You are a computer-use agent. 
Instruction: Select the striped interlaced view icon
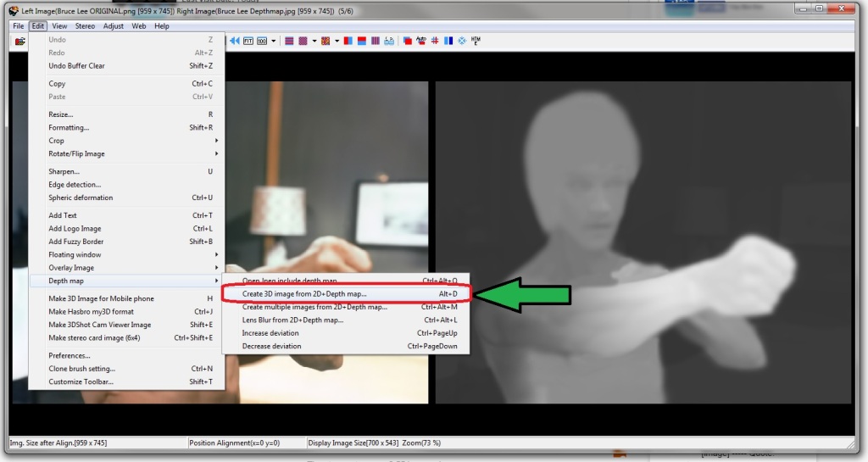point(289,41)
